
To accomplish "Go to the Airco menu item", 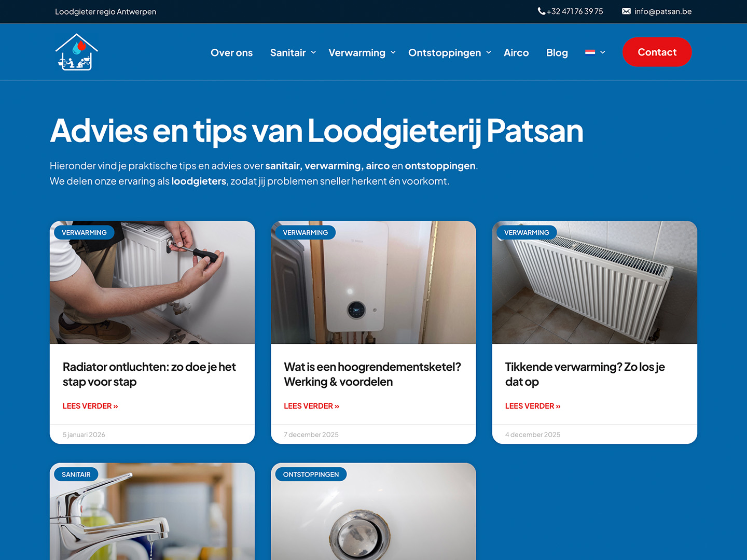I will [x=516, y=52].
